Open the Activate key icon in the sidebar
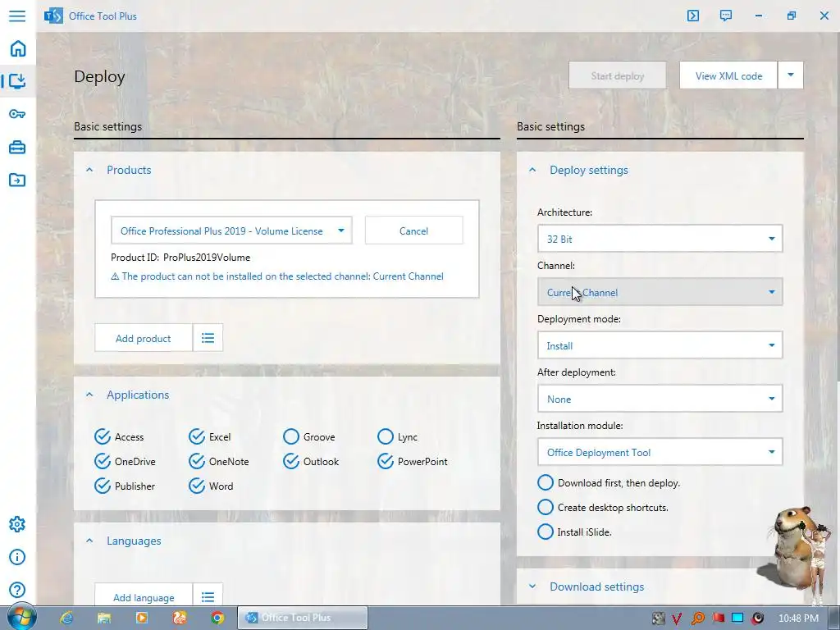The image size is (840, 630). (17, 113)
